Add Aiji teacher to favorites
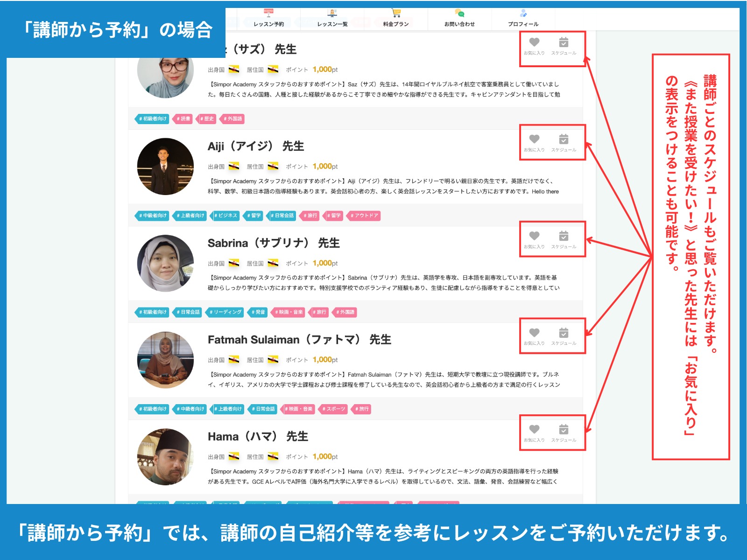The width and height of the screenshot is (747, 560). 534,143
